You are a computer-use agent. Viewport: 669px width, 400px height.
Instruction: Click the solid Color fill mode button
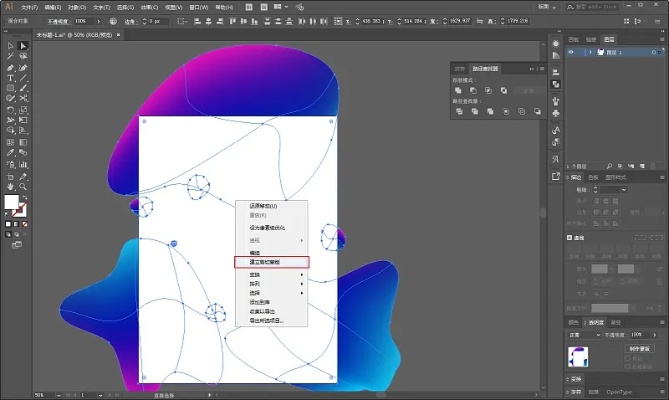tap(8, 224)
